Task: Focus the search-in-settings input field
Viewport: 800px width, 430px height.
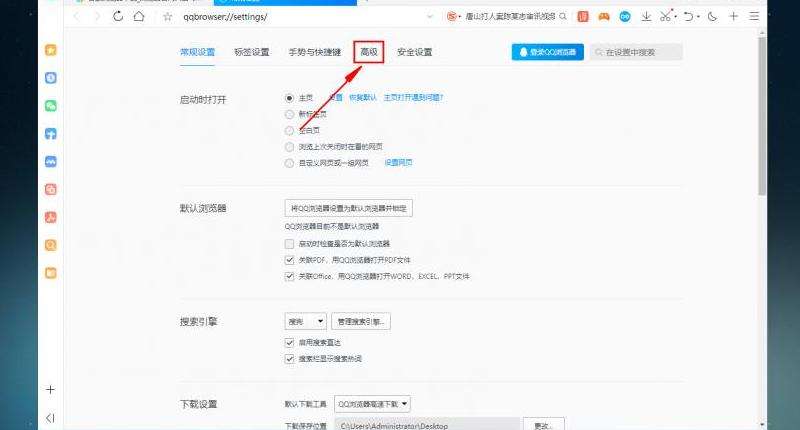Action: (x=636, y=52)
